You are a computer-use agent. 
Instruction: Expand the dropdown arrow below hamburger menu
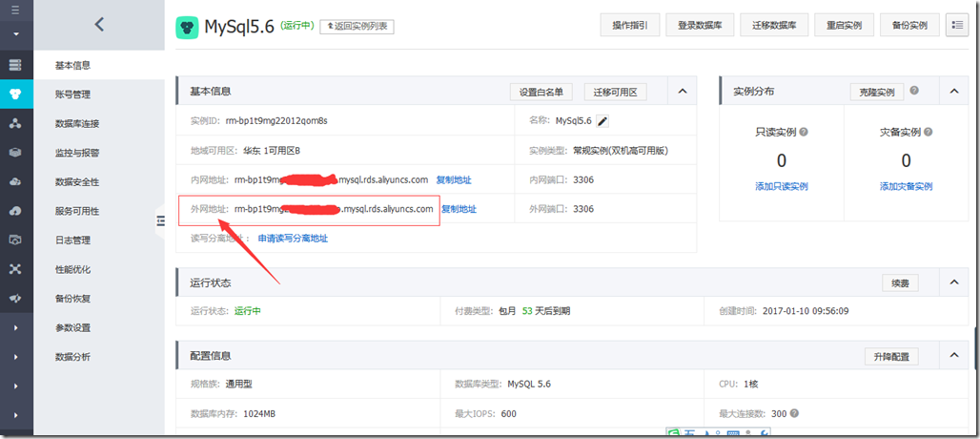tap(15, 33)
